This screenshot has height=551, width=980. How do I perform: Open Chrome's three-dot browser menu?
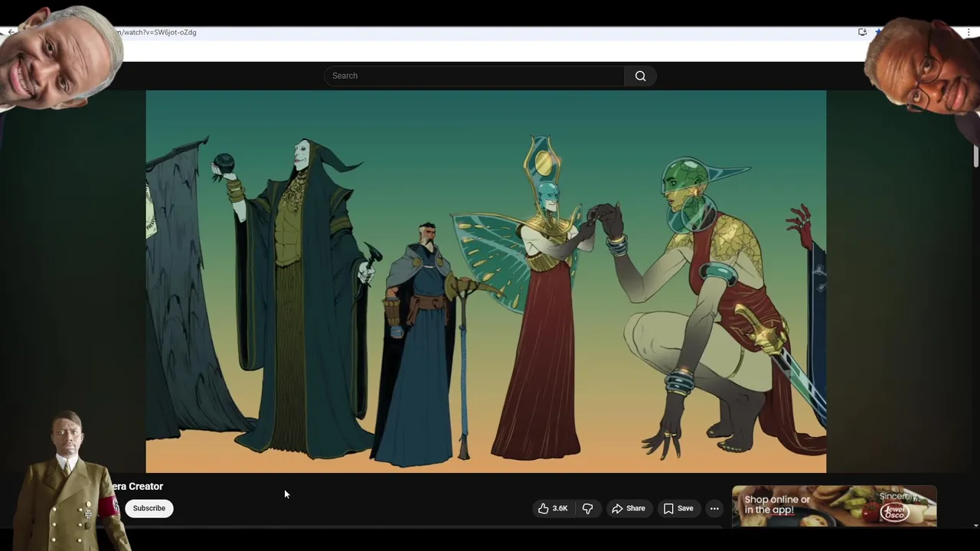[969, 32]
